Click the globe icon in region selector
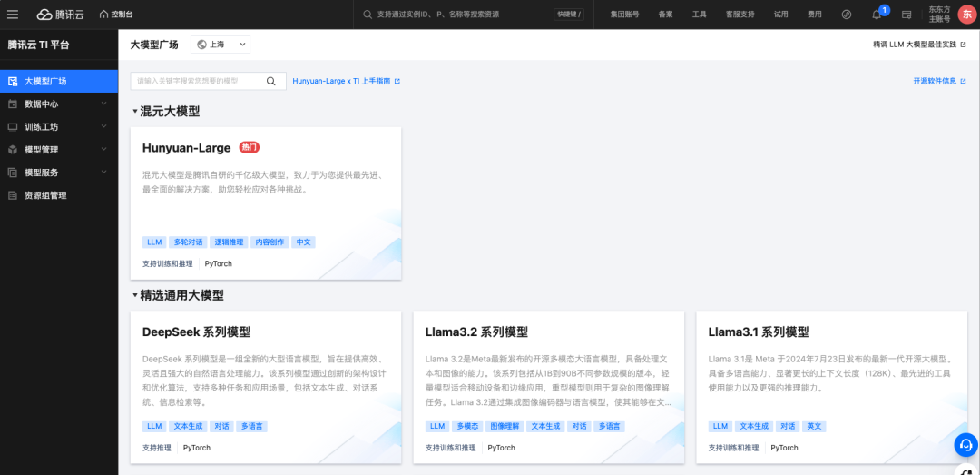980x475 pixels. [201, 45]
